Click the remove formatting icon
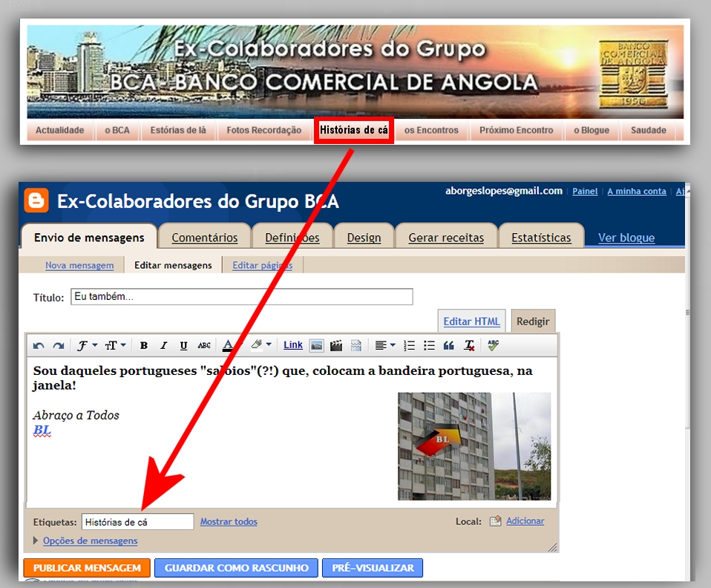 469,346
